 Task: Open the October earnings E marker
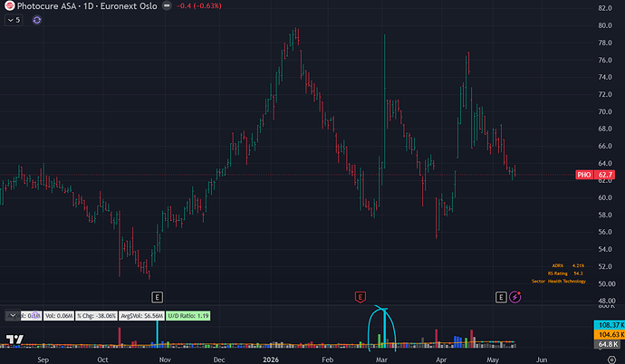click(x=157, y=297)
